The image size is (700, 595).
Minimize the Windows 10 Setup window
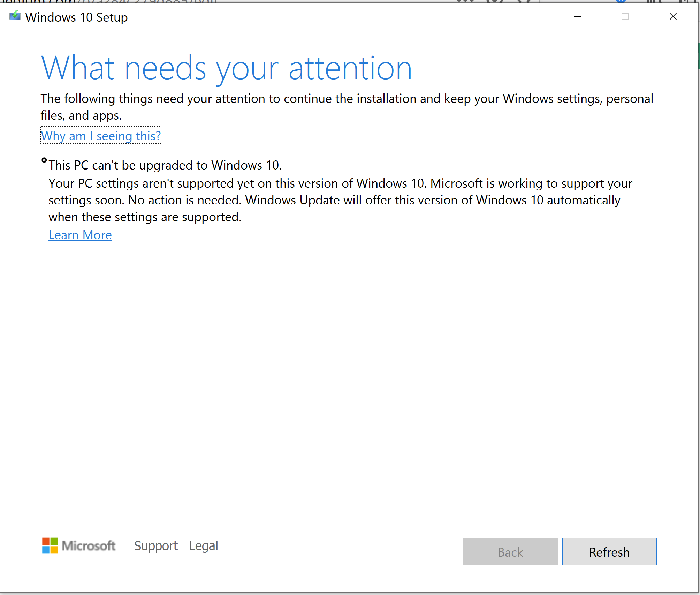pyautogui.click(x=577, y=16)
